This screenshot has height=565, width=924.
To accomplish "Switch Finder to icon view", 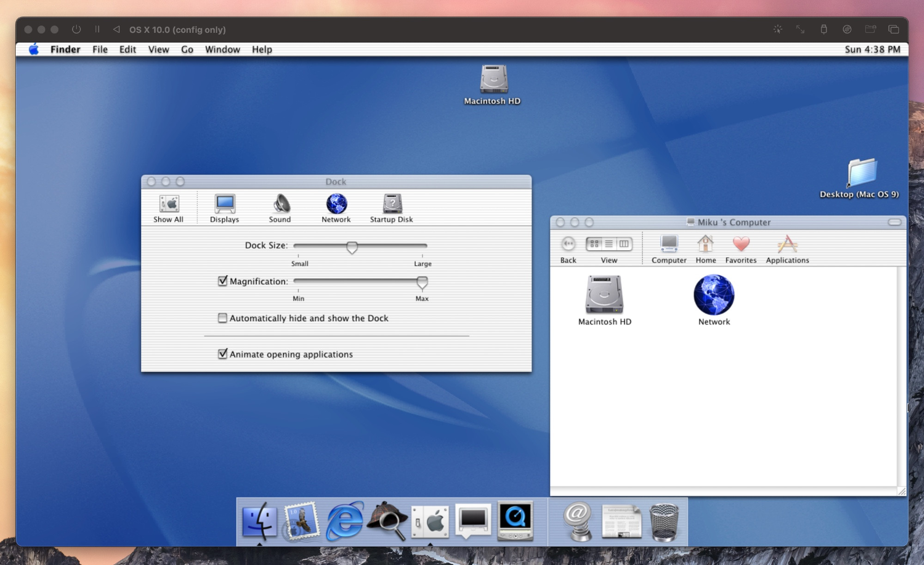I will coord(594,244).
